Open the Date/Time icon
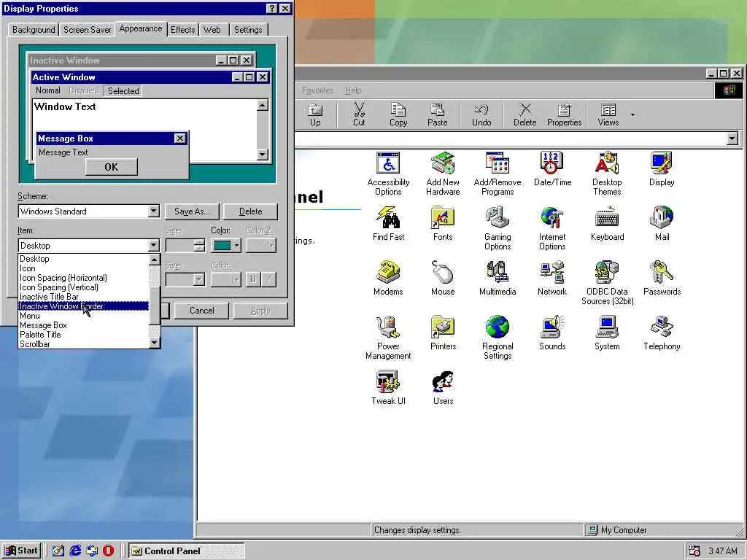The width and height of the screenshot is (747, 560). [552, 169]
